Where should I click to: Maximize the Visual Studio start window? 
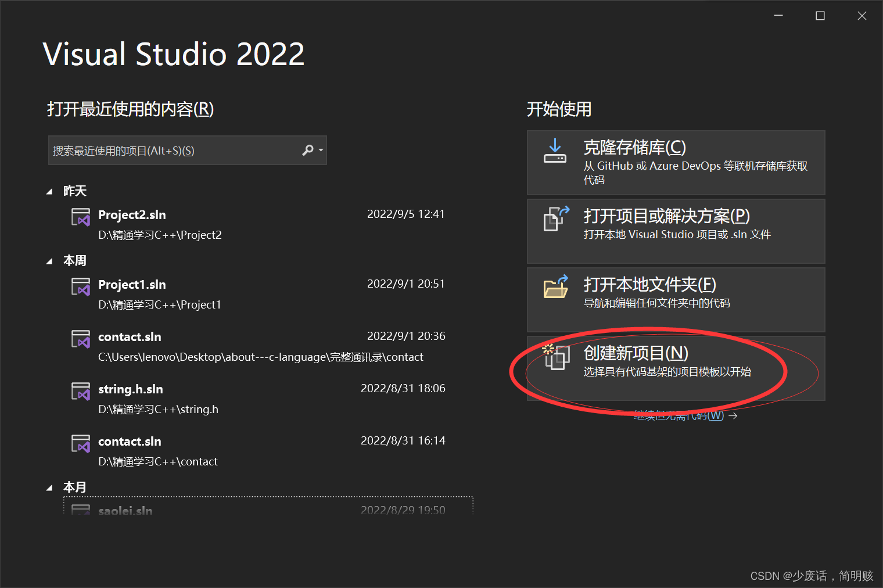tap(820, 16)
